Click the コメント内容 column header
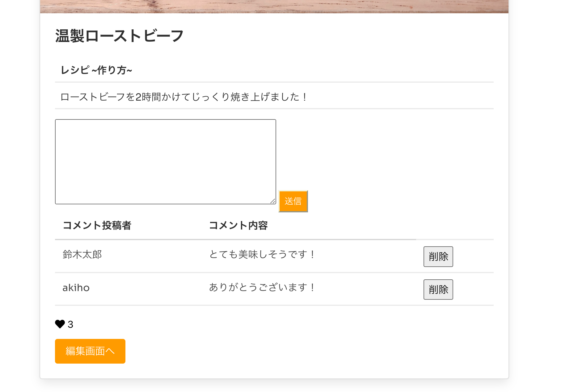The width and height of the screenshot is (582, 392). point(238,226)
